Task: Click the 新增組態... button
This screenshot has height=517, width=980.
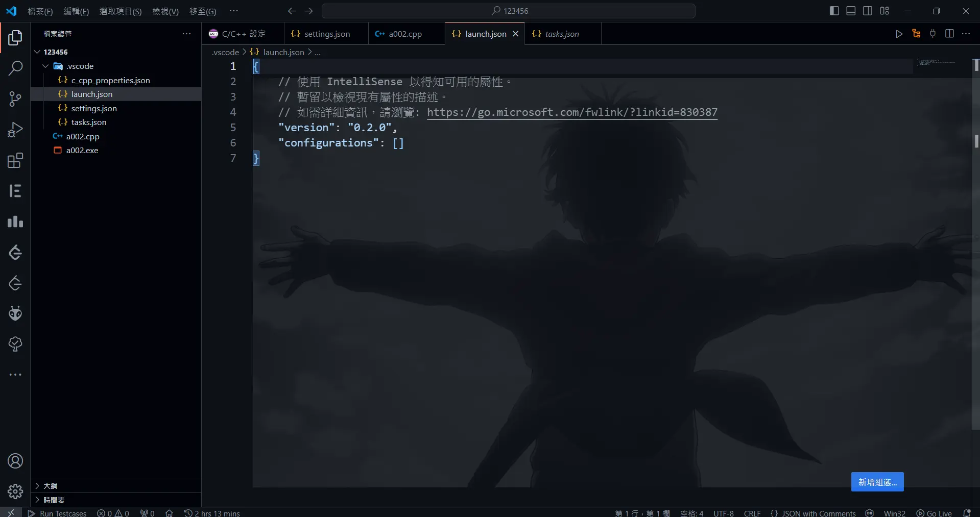Action: [877, 482]
